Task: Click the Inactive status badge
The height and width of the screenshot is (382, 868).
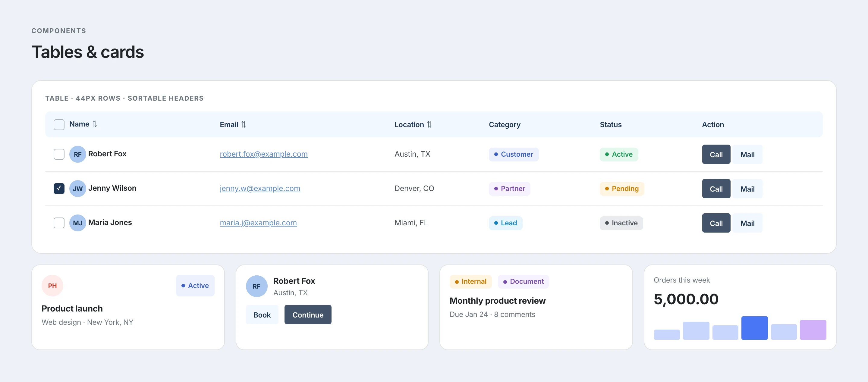Action: tap(621, 223)
